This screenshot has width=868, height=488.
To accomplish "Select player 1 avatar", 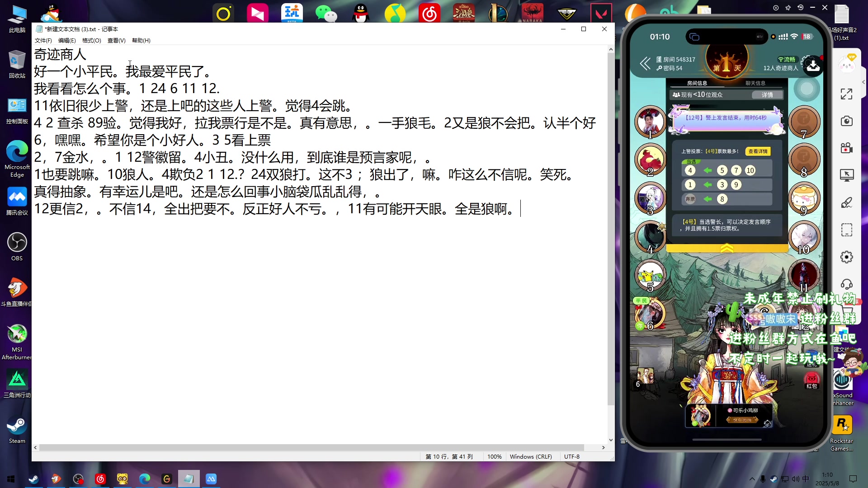I will pos(650,122).
